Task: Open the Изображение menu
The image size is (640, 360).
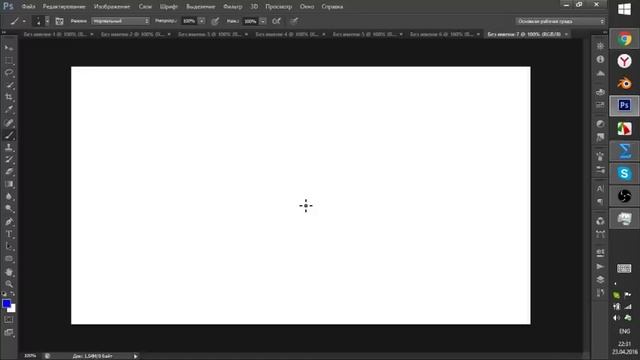Action: pos(112,7)
